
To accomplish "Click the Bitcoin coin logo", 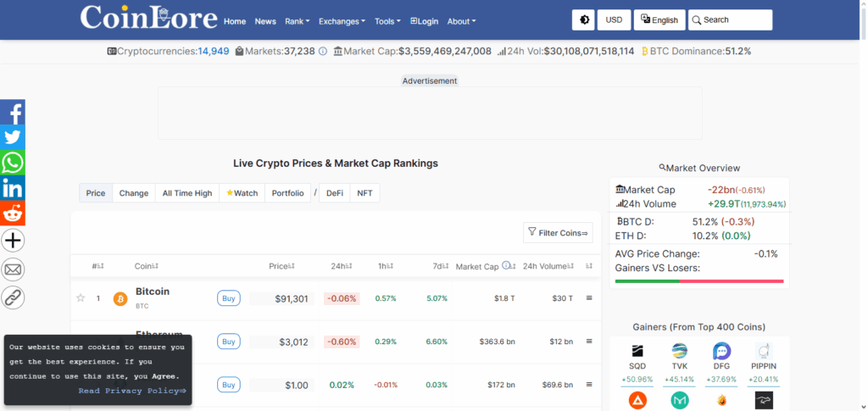I will click(x=120, y=299).
